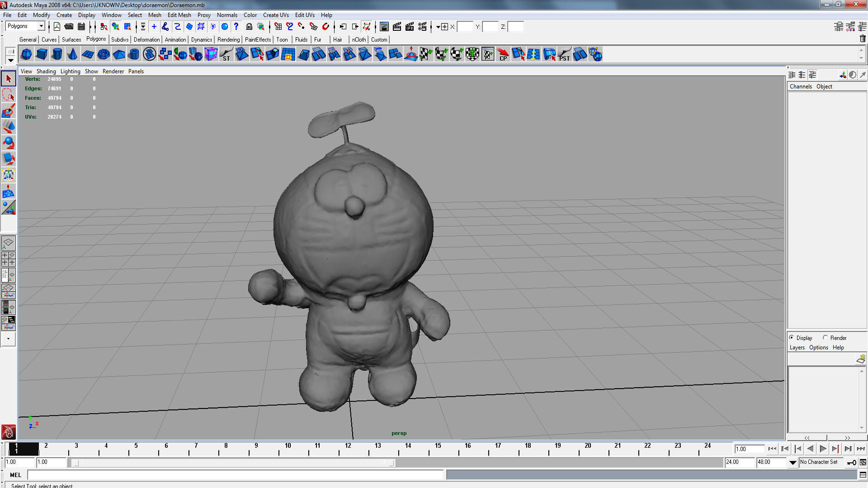The image size is (868, 488).
Task: Open the Edit Mesh menu
Action: click(x=179, y=15)
